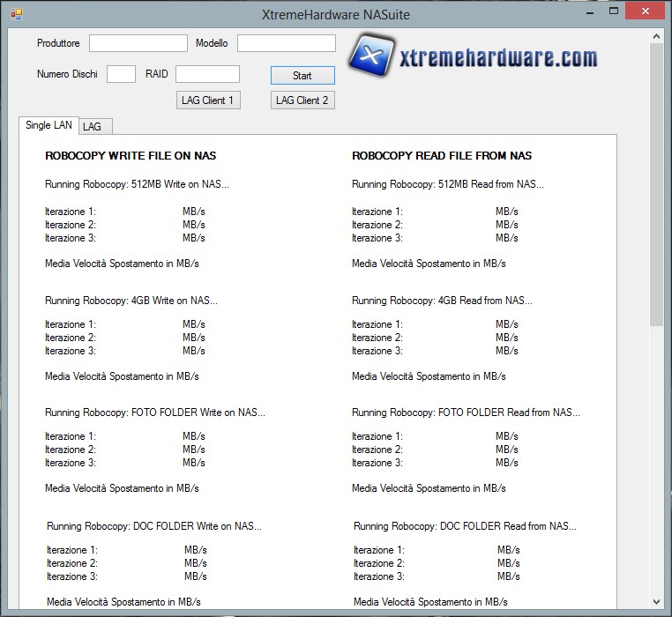The width and height of the screenshot is (672, 617).
Task: Focus the Produttore text field
Action: (x=138, y=43)
